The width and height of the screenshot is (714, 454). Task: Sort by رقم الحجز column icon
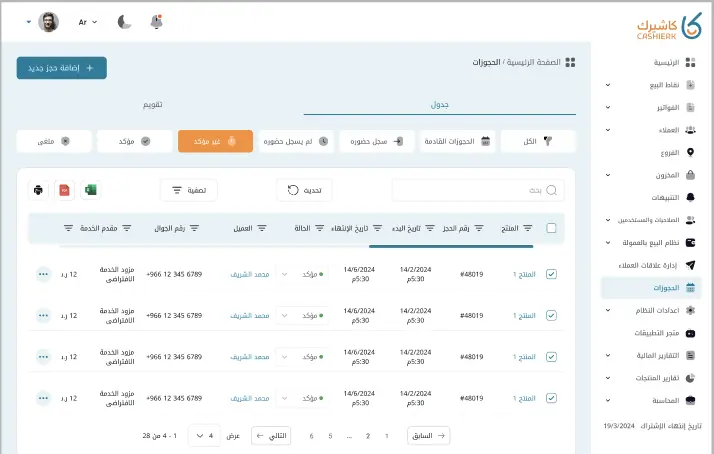coord(479,228)
